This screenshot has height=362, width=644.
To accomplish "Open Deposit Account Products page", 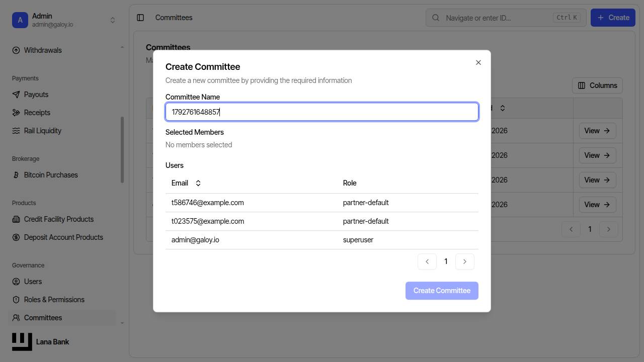I will 62,237.
